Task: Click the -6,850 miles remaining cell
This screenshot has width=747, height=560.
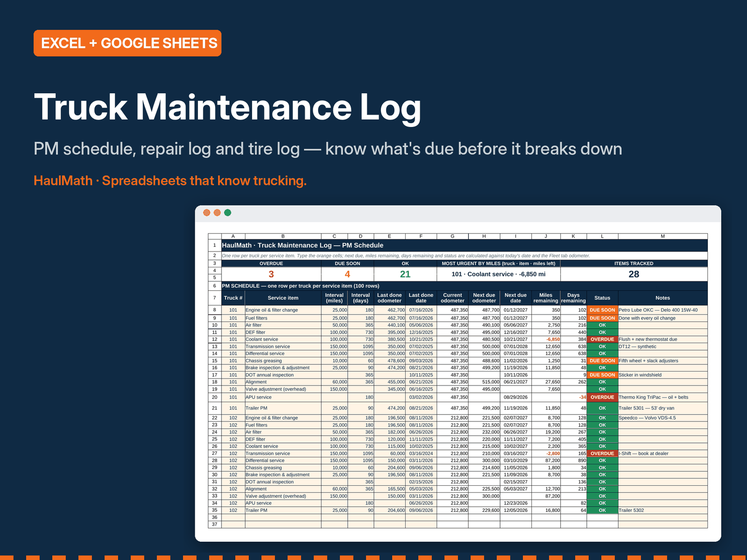Action: (x=546, y=339)
